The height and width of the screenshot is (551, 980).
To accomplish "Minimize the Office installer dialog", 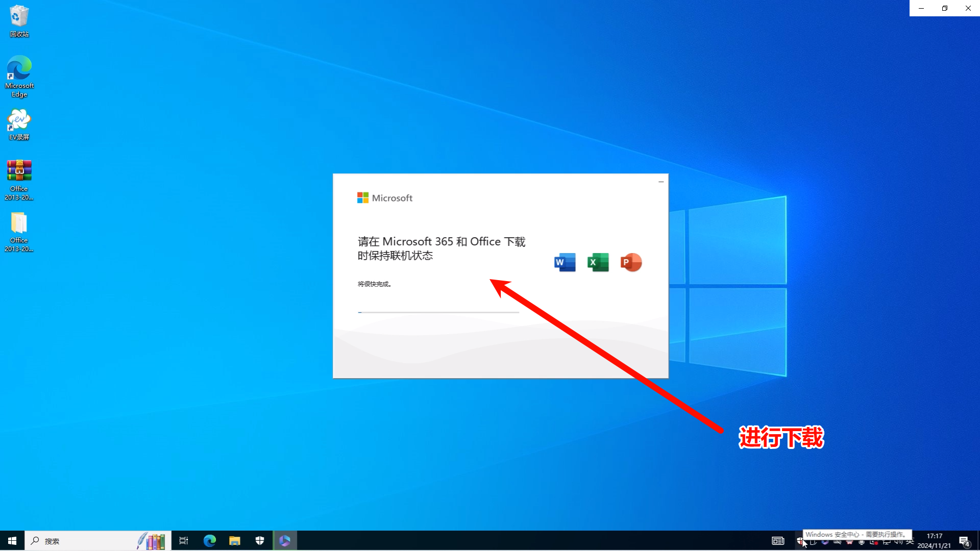I will (x=661, y=182).
